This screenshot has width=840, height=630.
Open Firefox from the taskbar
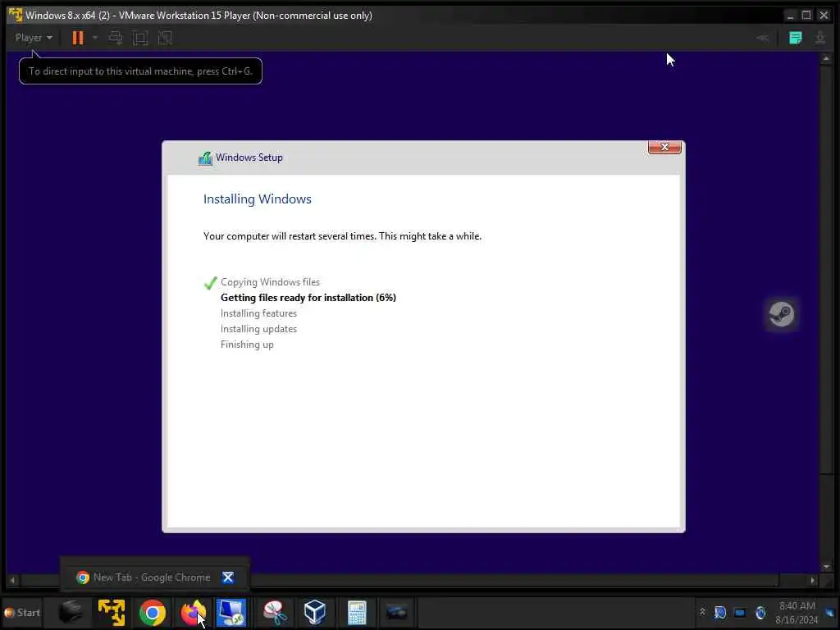pos(193,612)
